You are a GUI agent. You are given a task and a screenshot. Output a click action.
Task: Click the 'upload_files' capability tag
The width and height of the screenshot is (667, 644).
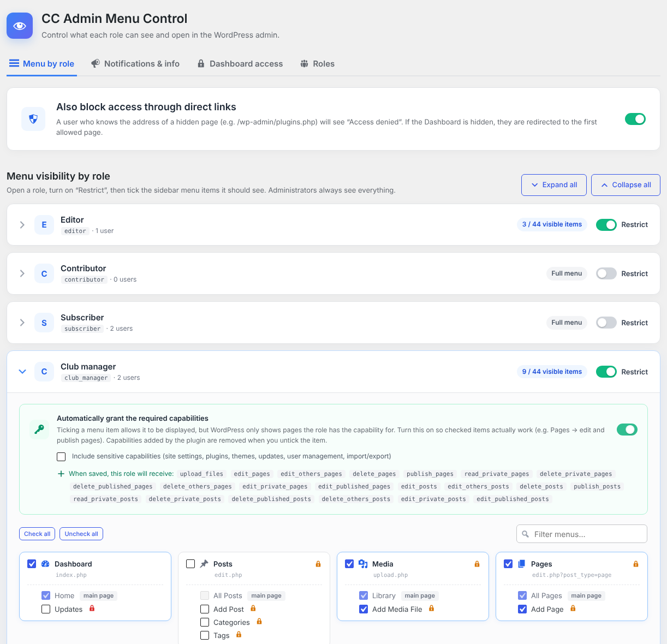[x=201, y=474]
